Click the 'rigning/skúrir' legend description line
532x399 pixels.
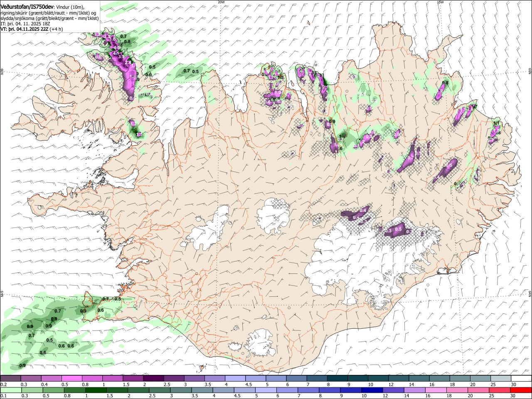point(48,13)
